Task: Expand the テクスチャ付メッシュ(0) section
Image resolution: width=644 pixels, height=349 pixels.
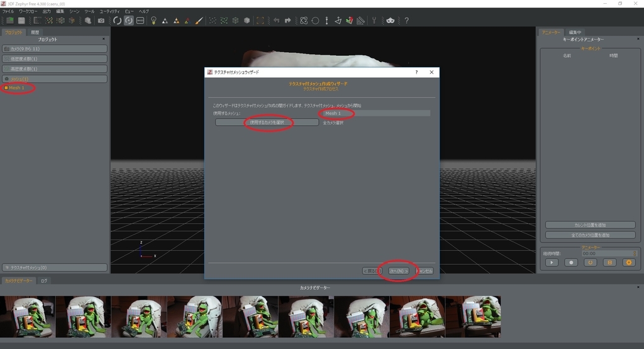Action: [x=55, y=267]
